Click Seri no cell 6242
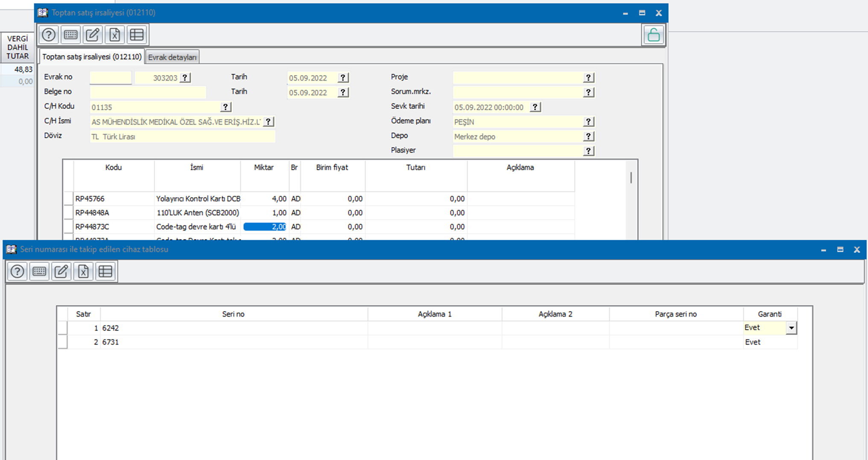Image resolution: width=868 pixels, height=460 pixels. click(x=234, y=328)
